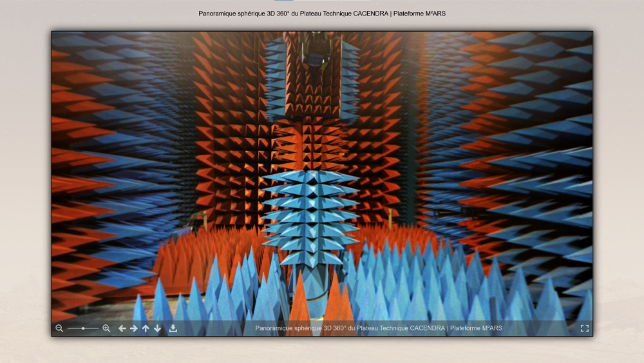Viewport: 644px width, 363px height.
Task: Tilt panorama down with down arrow
Action: (x=157, y=328)
